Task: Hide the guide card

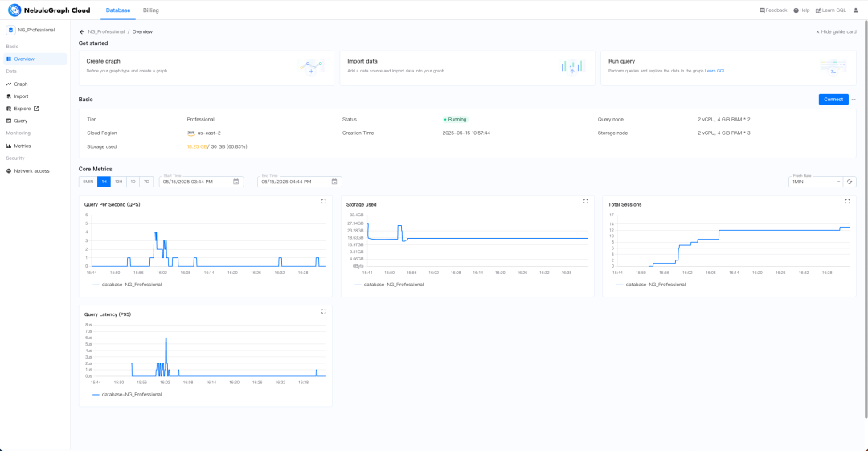Action: pos(836,31)
